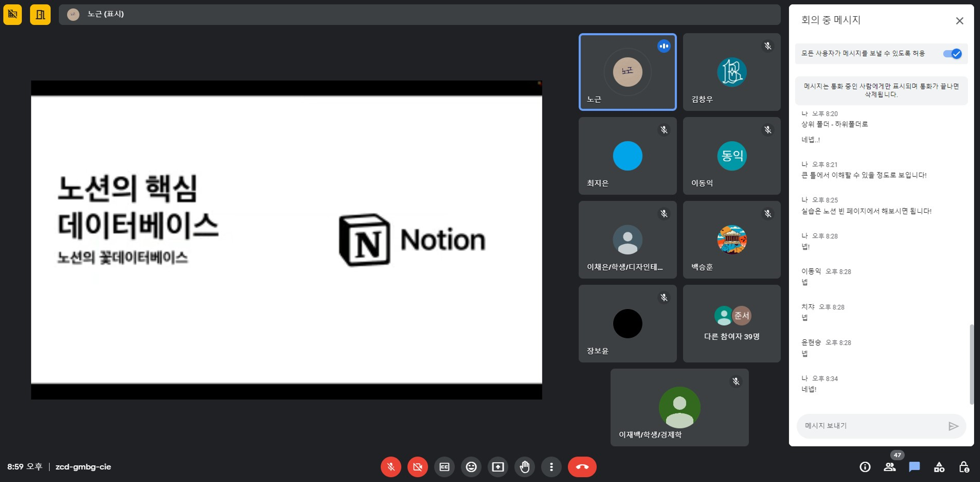980x482 pixels.
Task: Click 백승훈 muted microphone icon
Action: pos(768,214)
